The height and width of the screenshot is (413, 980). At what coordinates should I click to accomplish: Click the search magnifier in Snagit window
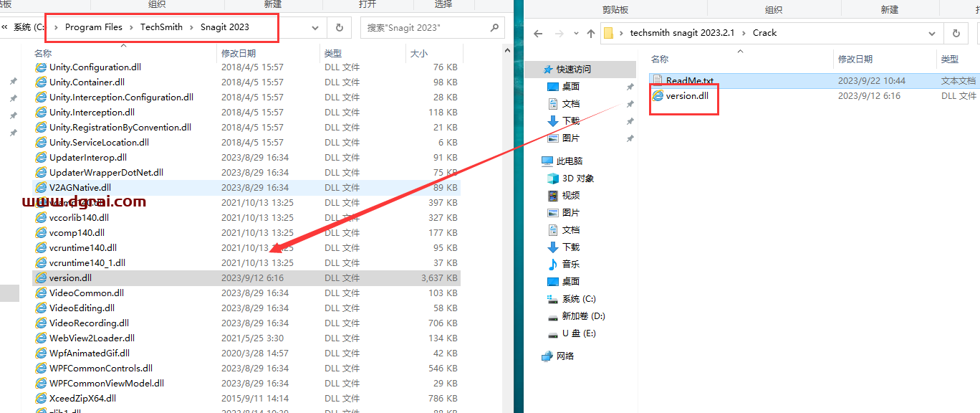pos(494,27)
